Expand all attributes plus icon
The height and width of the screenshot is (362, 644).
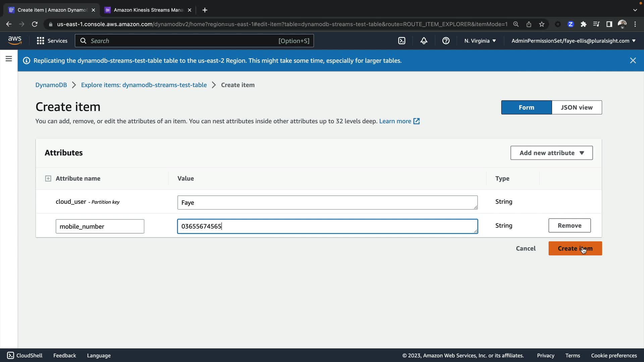click(x=48, y=178)
